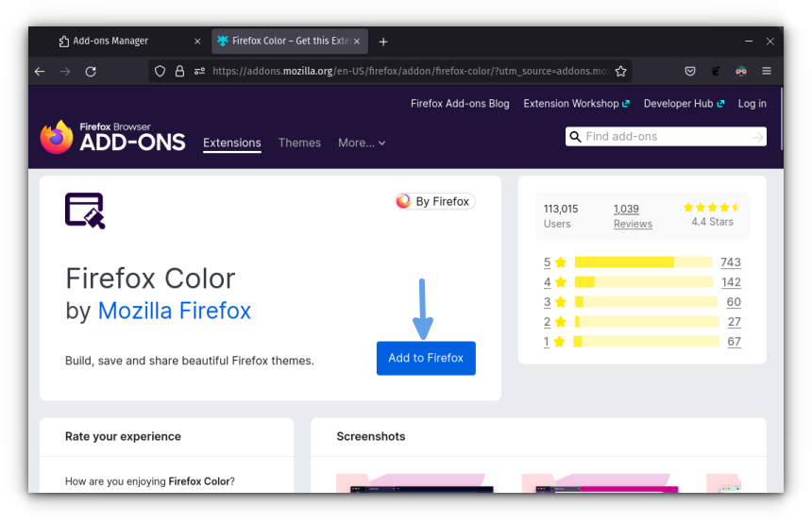Open the Pocket save icon
This screenshot has width=812, height=523.
[690, 71]
